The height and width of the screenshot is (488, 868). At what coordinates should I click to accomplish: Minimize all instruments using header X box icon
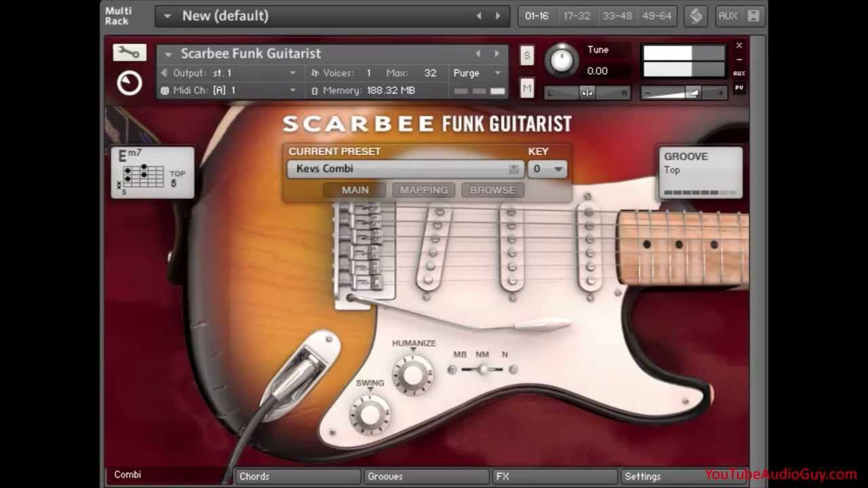[x=753, y=16]
